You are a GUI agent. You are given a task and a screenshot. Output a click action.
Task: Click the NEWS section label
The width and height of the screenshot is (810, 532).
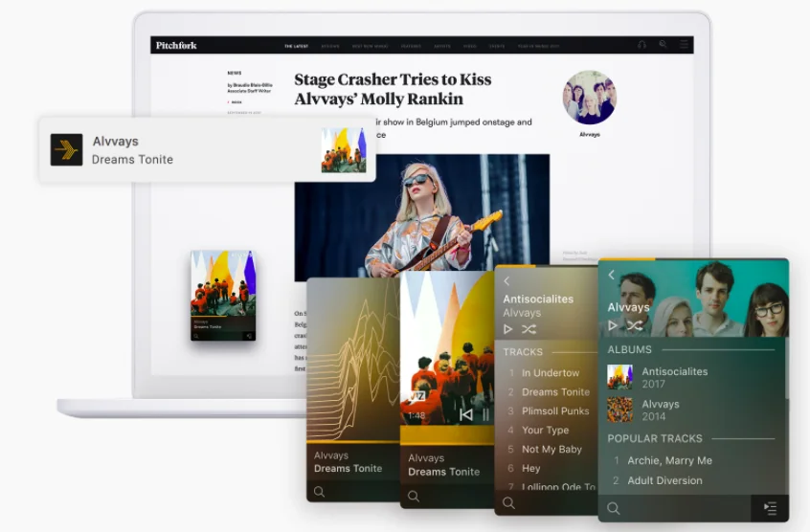234,73
